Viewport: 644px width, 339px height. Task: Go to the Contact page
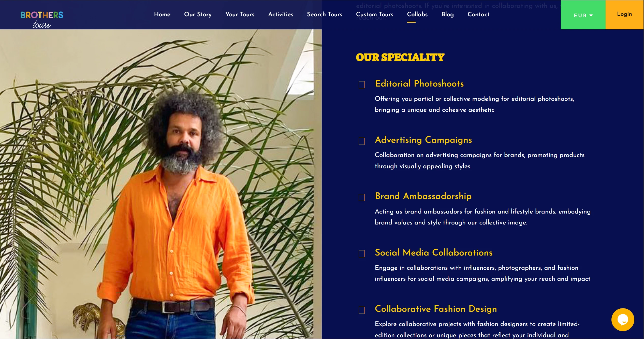478,14
